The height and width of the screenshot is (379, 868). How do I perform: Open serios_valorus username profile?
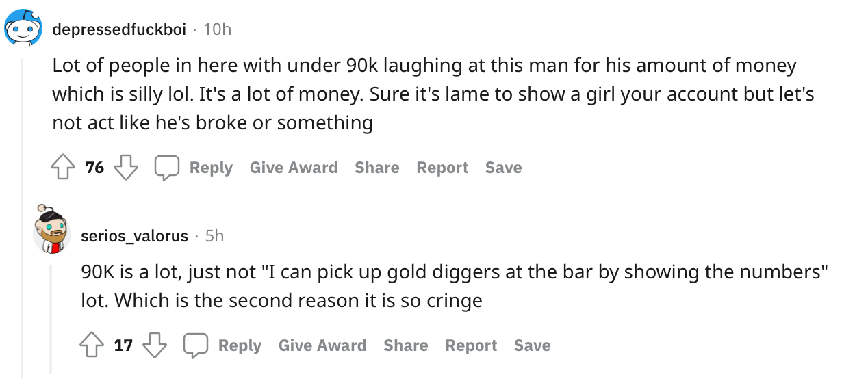tap(134, 236)
